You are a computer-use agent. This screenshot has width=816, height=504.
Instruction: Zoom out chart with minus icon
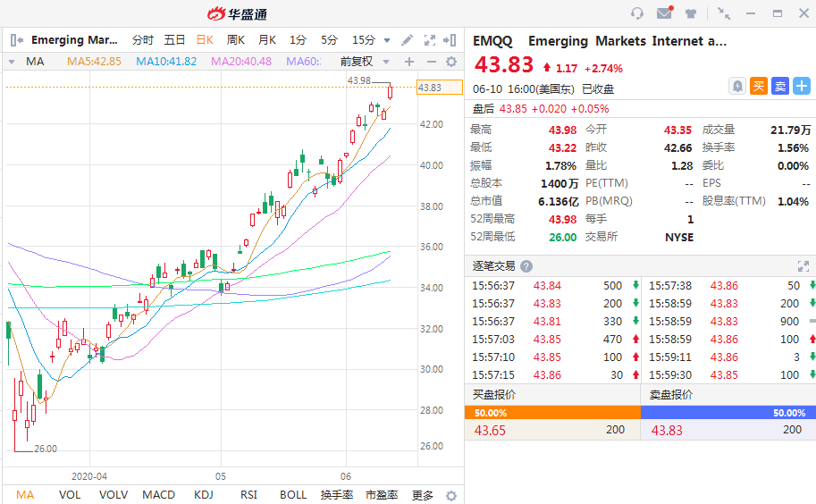pyautogui.click(x=432, y=62)
